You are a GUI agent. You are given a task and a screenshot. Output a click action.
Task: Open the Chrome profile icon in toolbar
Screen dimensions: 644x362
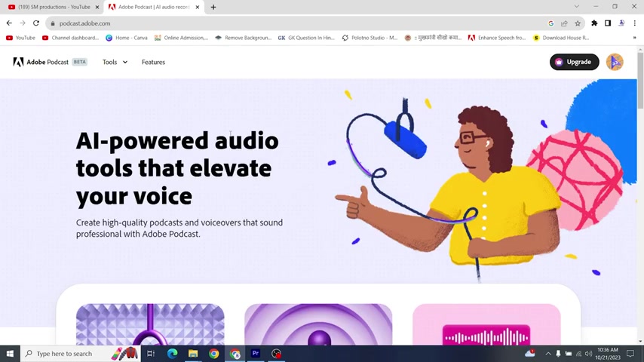621,23
